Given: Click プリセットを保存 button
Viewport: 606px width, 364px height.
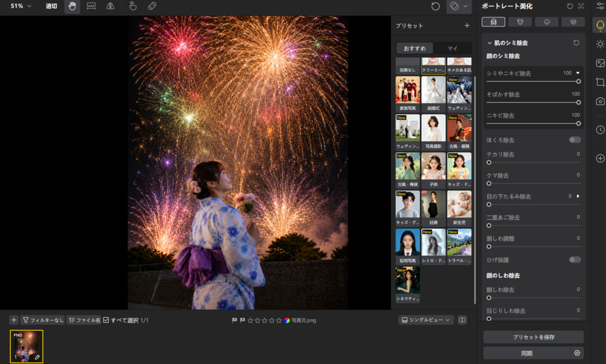Looking at the screenshot, I should (533, 337).
